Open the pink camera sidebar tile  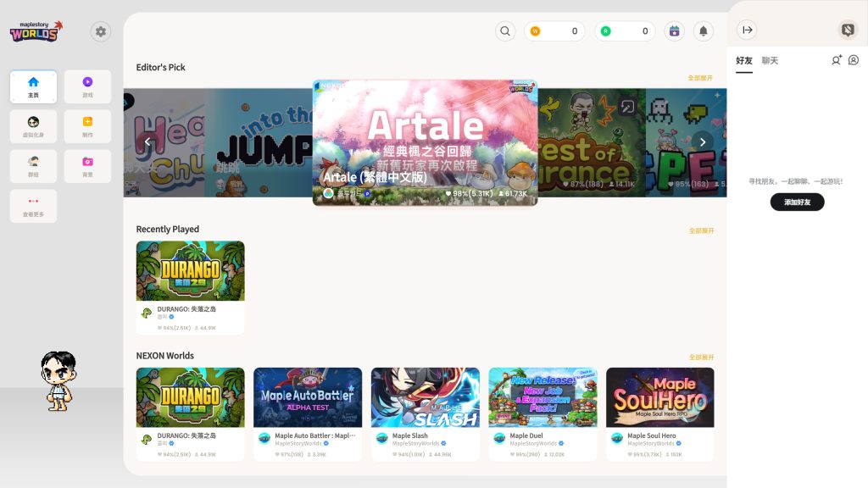87,167
